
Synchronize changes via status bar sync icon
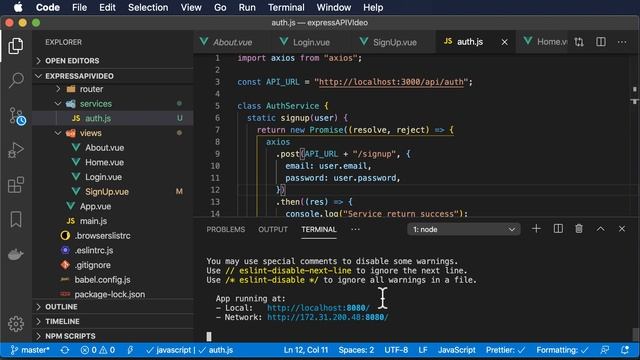(x=64, y=350)
